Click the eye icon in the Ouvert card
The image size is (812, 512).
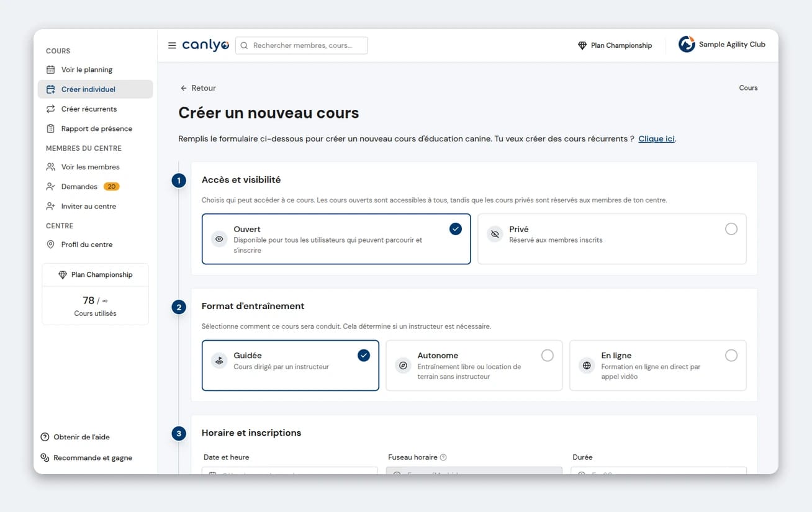219,239
